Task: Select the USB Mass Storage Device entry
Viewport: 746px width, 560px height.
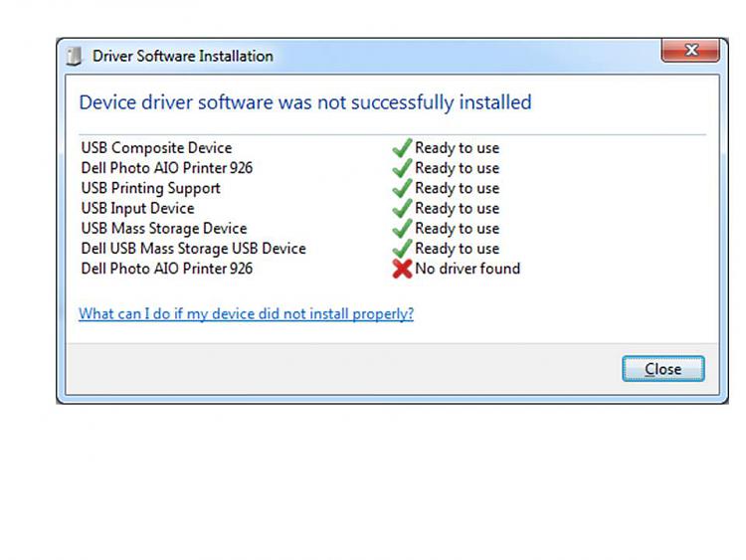Action: point(164,228)
